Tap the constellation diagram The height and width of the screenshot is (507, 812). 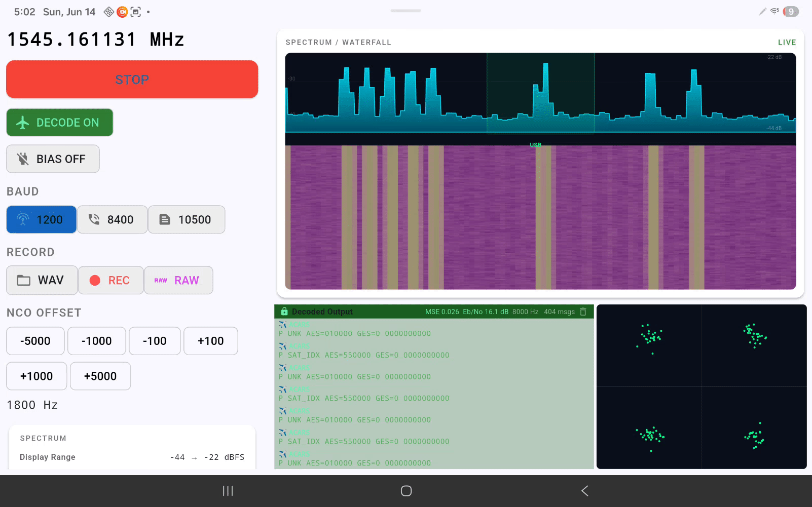pos(702,386)
